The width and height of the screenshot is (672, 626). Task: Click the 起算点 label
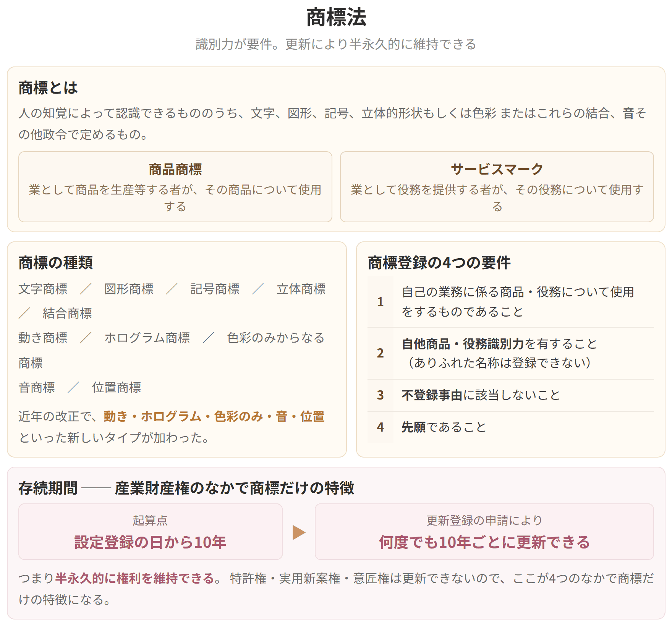(x=150, y=520)
